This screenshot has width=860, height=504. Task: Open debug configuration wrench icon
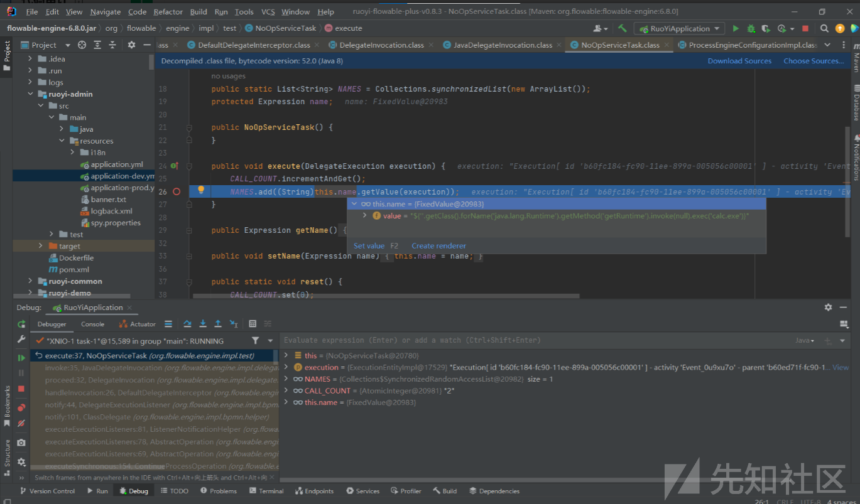(x=21, y=340)
